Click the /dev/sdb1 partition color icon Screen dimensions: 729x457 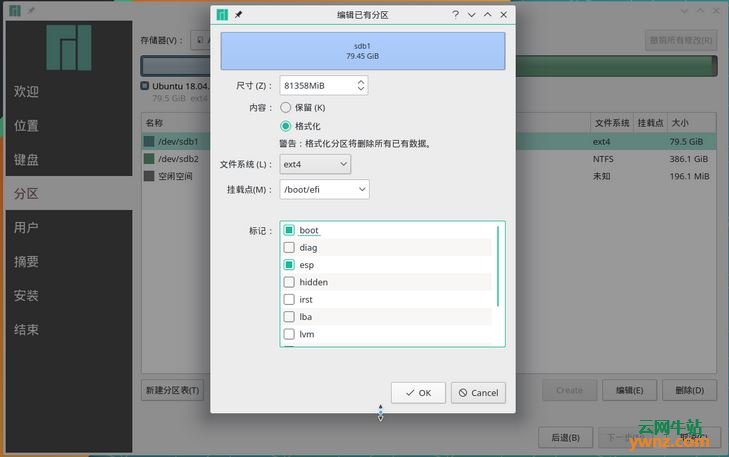(149, 142)
